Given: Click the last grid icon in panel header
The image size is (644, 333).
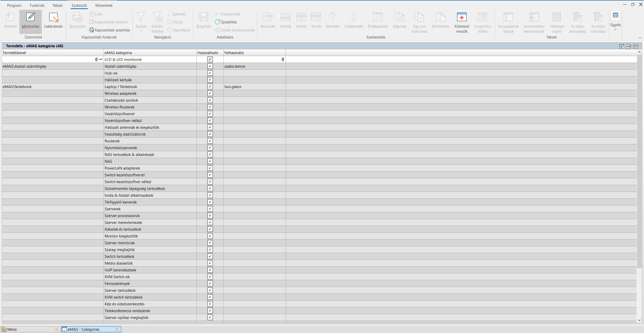Looking at the screenshot, I should tap(636, 46).
